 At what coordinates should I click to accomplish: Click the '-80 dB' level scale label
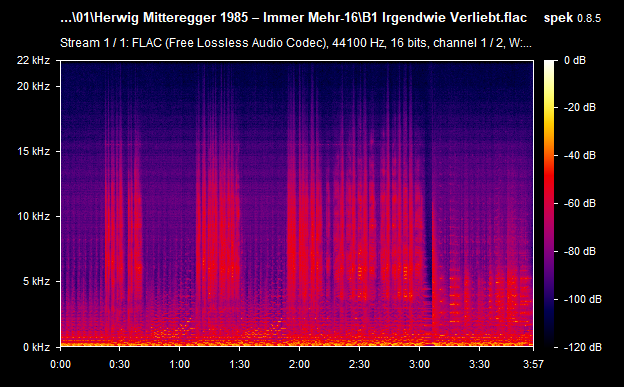(x=580, y=251)
